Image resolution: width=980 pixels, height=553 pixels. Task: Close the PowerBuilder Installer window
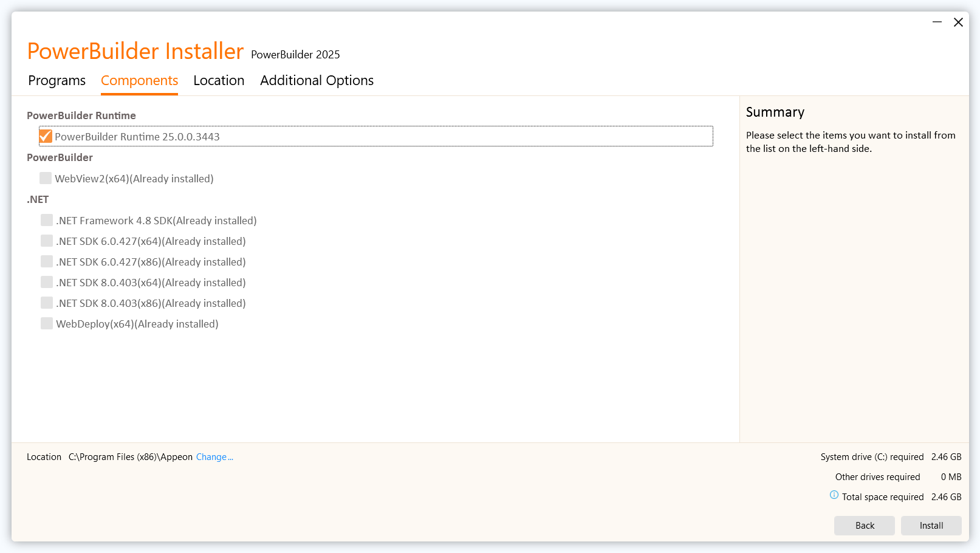click(958, 22)
